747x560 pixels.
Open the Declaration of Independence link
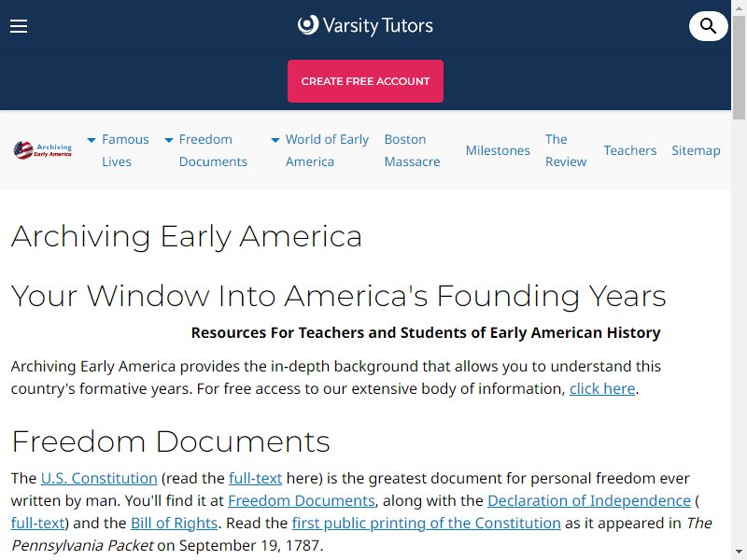click(589, 500)
